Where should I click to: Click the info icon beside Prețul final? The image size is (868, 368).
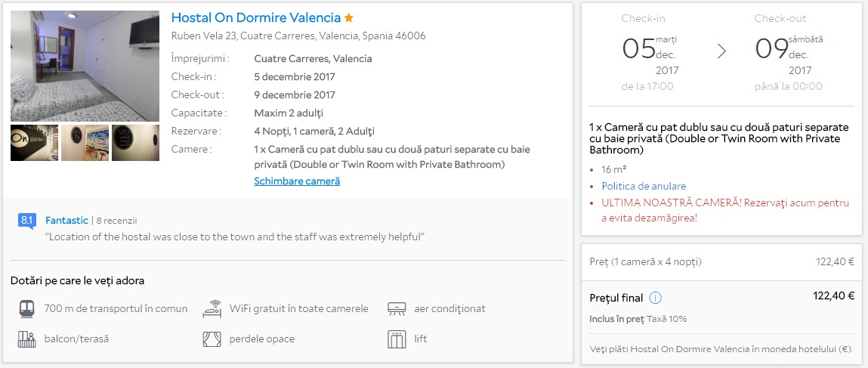click(x=656, y=298)
